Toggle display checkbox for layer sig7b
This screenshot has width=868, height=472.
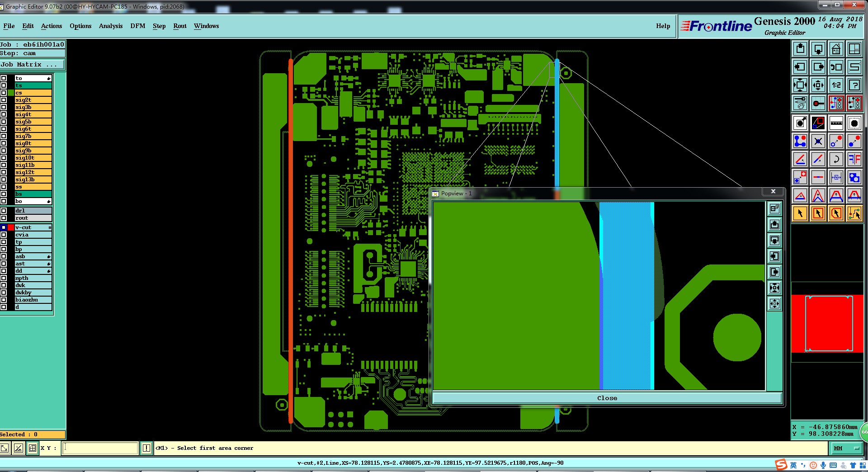[x=4, y=136]
